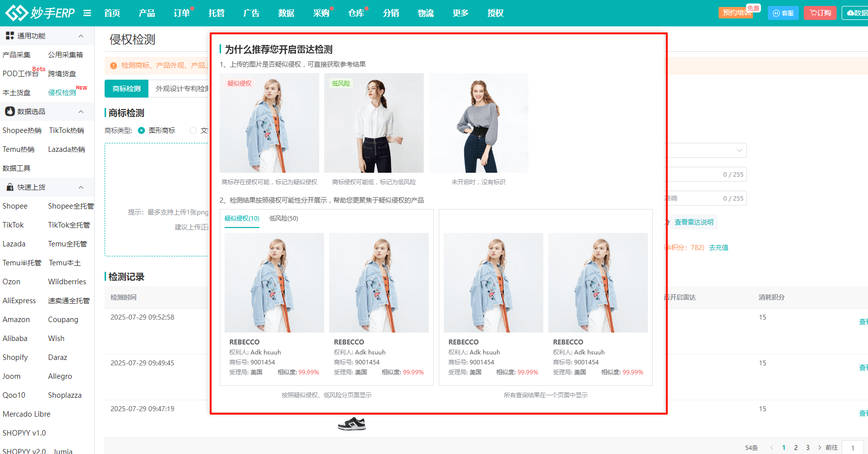Switch to the 商标检测 tab
This screenshot has width=868, height=454.
pos(126,89)
